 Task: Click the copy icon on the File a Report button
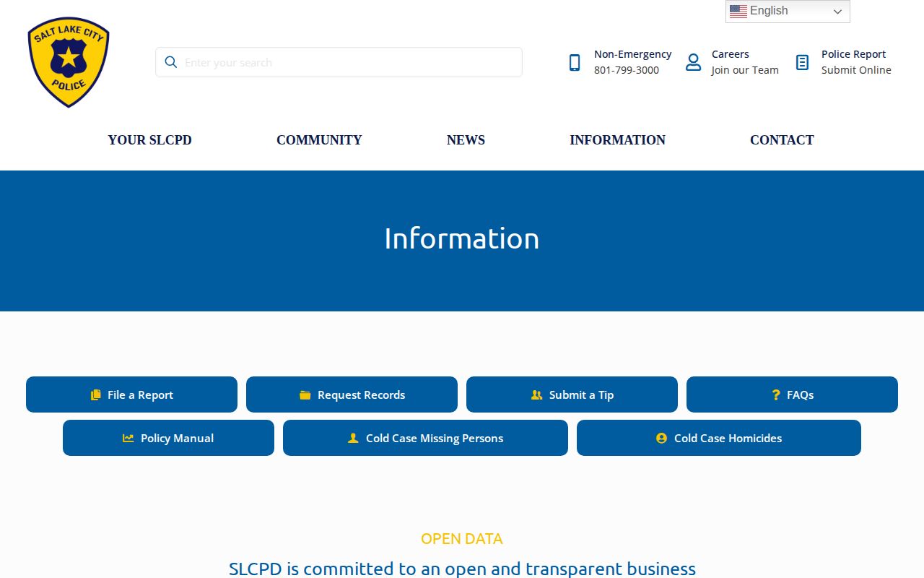pos(95,394)
